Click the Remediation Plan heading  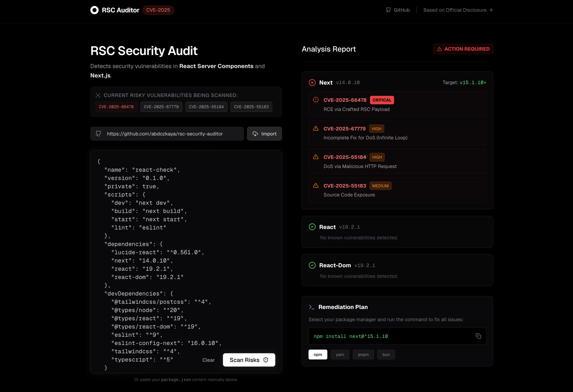[x=343, y=307]
